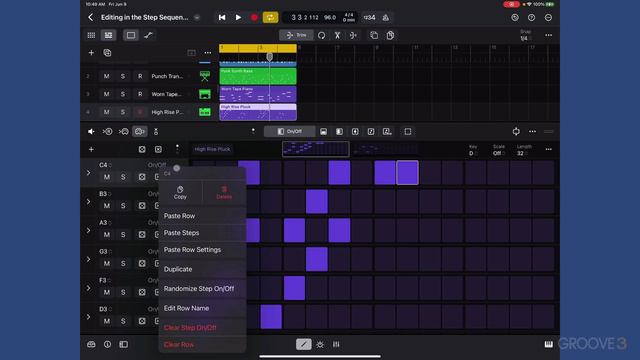Toggle the count-in 1234 button

[369, 18]
